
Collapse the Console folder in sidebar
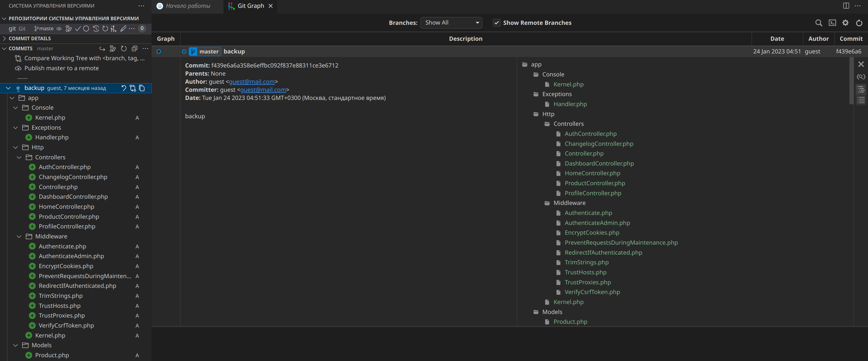pos(15,108)
